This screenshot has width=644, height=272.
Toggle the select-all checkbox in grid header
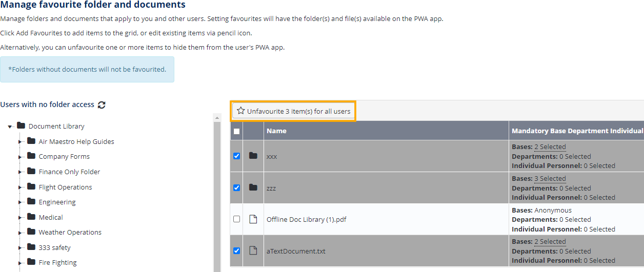pos(236,131)
